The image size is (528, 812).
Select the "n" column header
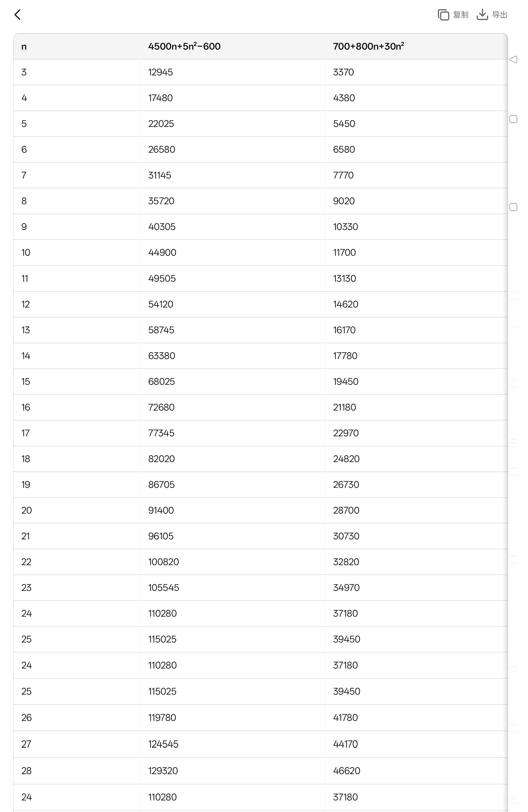(x=24, y=47)
